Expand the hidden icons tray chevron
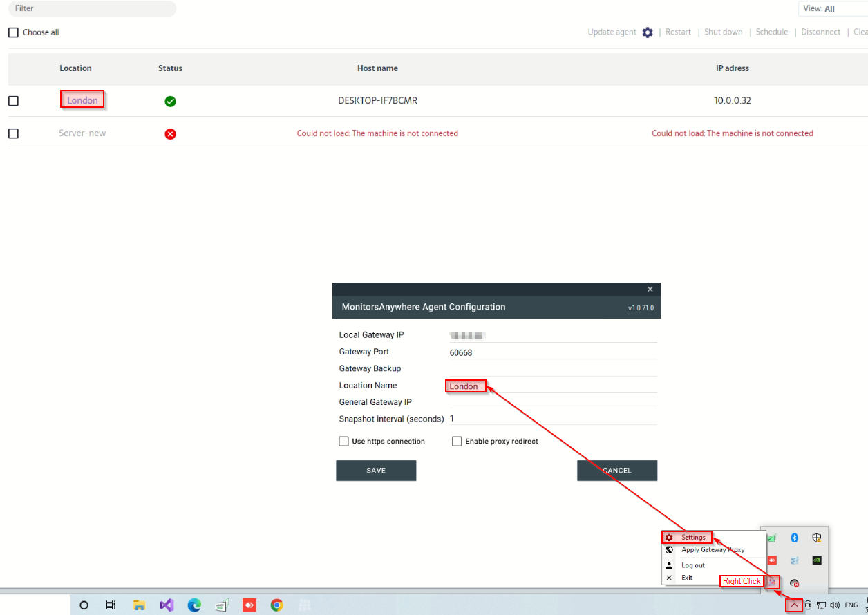Viewport: 868px width, 615px height. coord(794,605)
